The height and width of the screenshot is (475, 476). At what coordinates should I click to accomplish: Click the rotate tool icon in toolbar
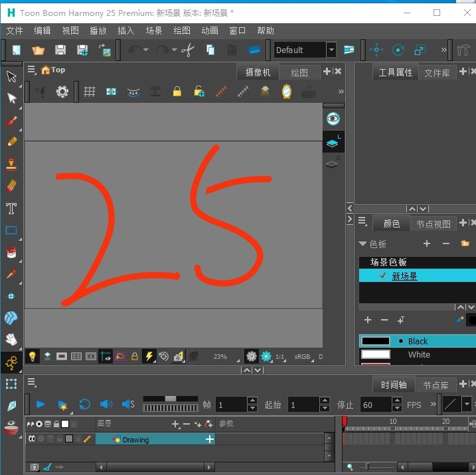point(398,50)
